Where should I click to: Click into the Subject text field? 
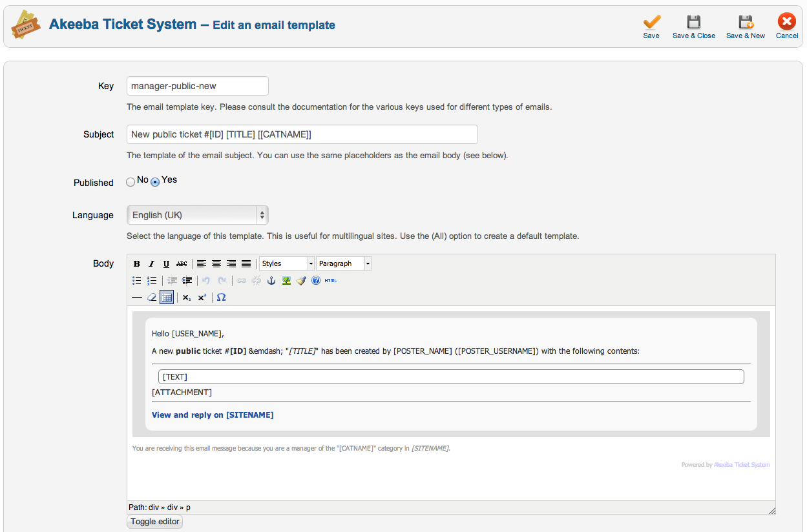pos(302,134)
